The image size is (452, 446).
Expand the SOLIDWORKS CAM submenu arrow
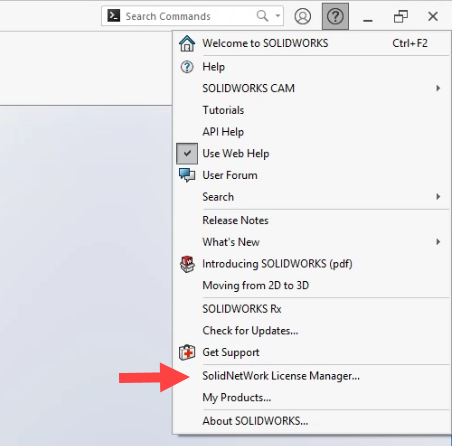point(438,88)
